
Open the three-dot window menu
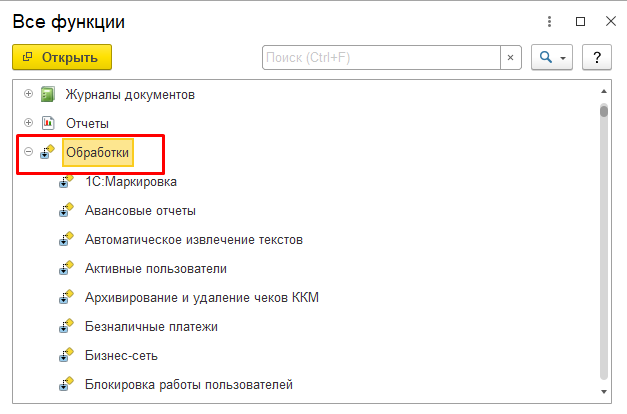549,22
